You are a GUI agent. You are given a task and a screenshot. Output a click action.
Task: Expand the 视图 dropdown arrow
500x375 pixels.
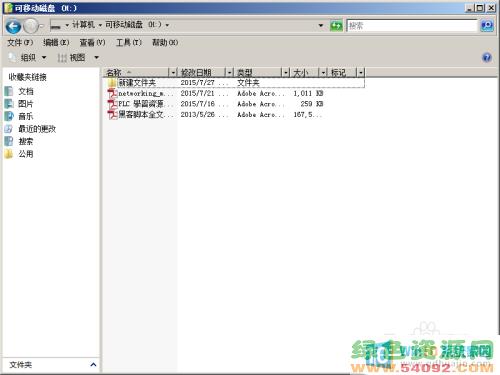[x=97, y=58]
